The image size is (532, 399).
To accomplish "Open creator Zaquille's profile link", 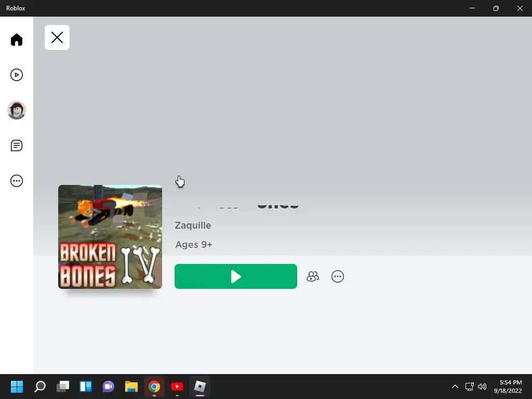I will coord(193,225).
